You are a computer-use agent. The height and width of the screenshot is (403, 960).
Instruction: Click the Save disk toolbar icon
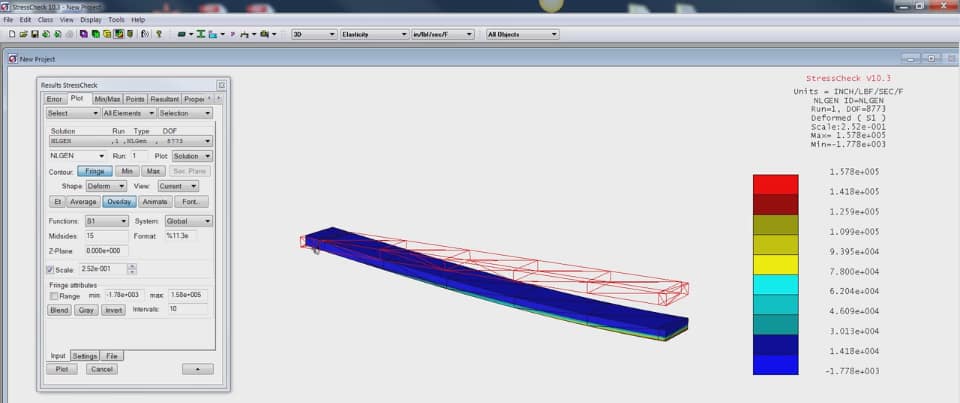tap(33, 34)
